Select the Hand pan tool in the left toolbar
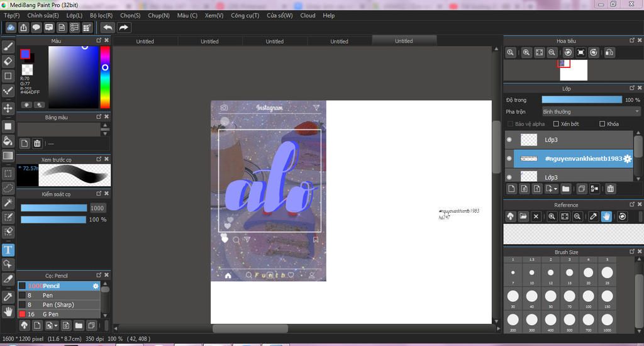 8,311
